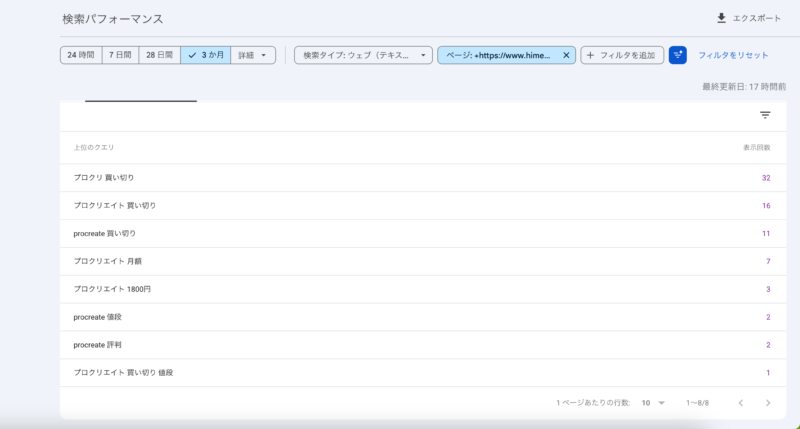Click the 1 ページあたりの行数 label

click(593, 403)
